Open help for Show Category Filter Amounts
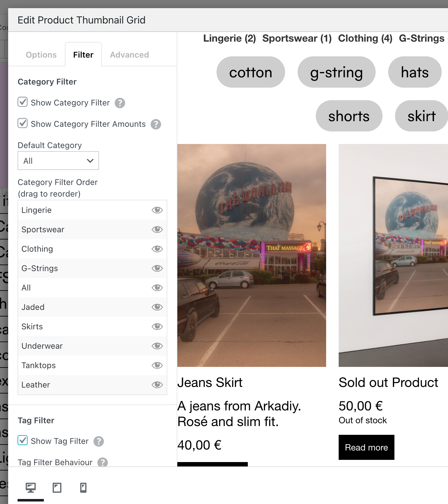The image size is (448, 504). [156, 124]
